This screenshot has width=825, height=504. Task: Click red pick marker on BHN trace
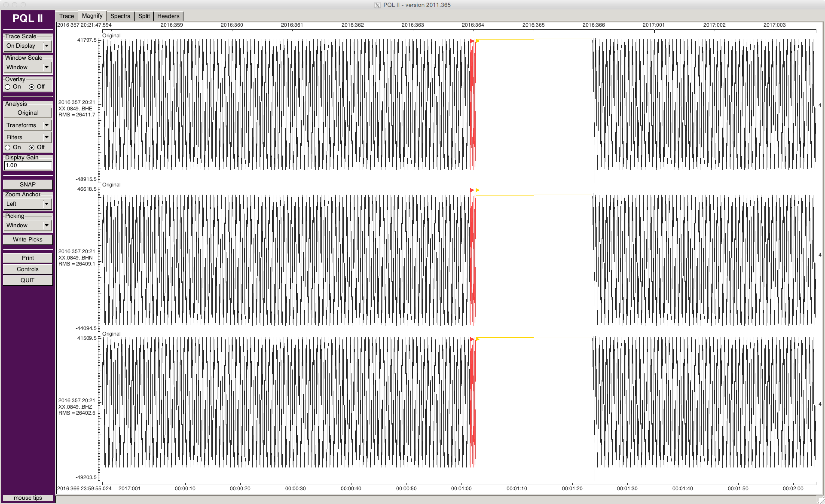pyautogui.click(x=472, y=190)
